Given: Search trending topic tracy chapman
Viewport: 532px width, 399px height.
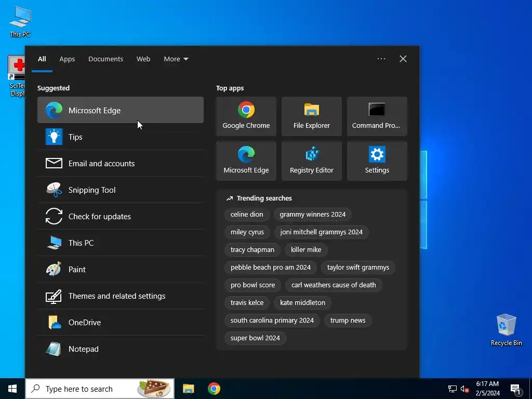Looking at the screenshot, I should (x=252, y=250).
